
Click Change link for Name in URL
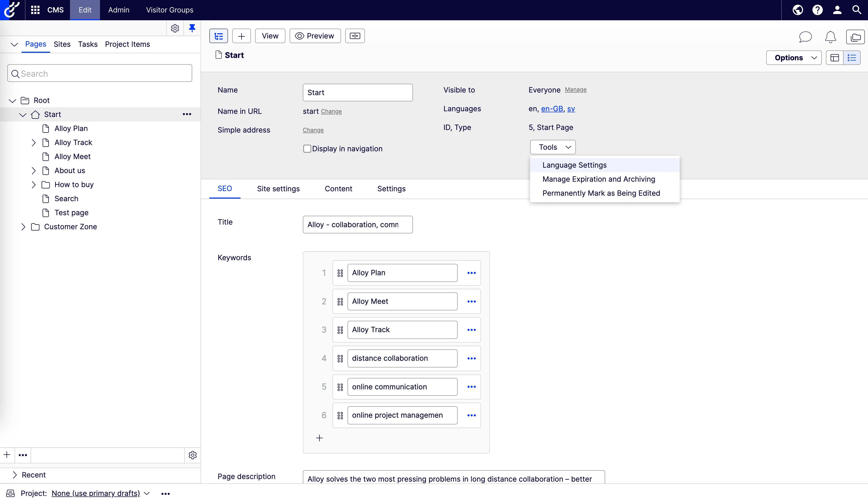point(331,112)
